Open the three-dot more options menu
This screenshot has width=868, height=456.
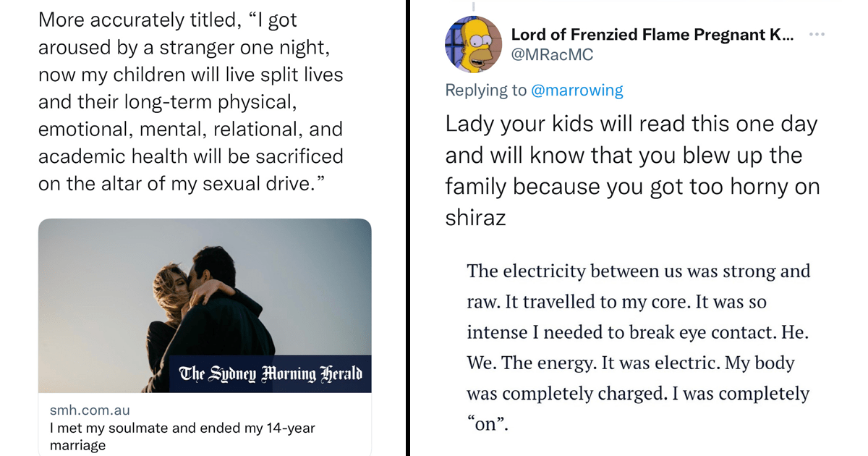(x=817, y=35)
